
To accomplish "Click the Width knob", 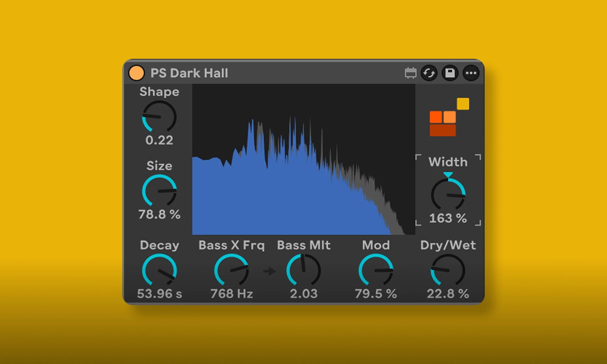I will 448,195.
